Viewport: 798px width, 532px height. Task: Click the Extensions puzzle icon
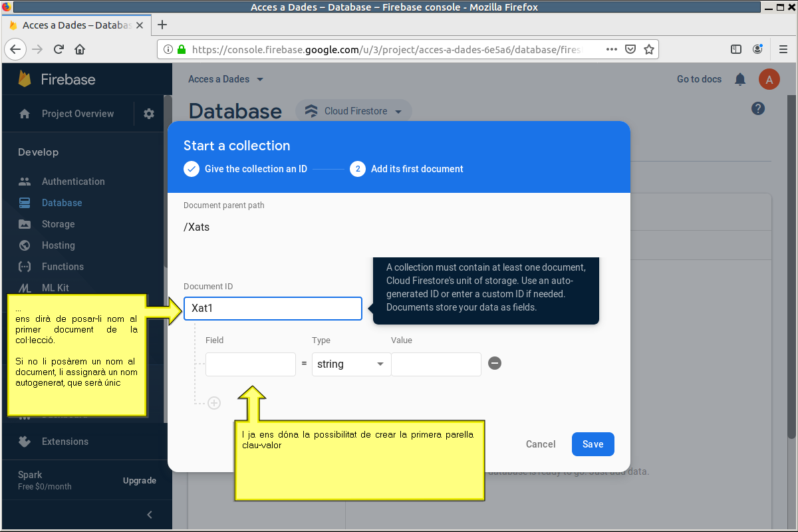pyautogui.click(x=25, y=441)
